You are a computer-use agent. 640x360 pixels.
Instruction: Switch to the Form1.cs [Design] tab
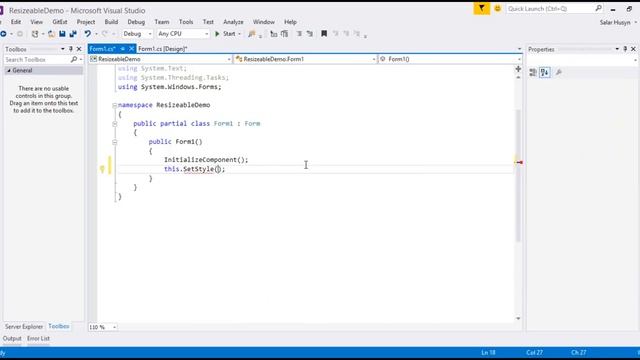(x=162, y=49)
